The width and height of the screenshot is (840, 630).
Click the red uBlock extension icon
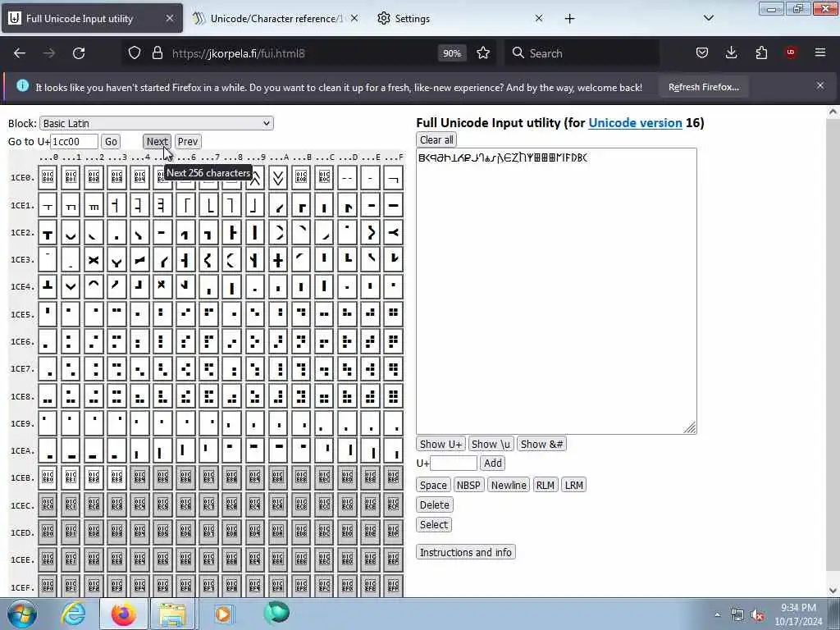791,52
